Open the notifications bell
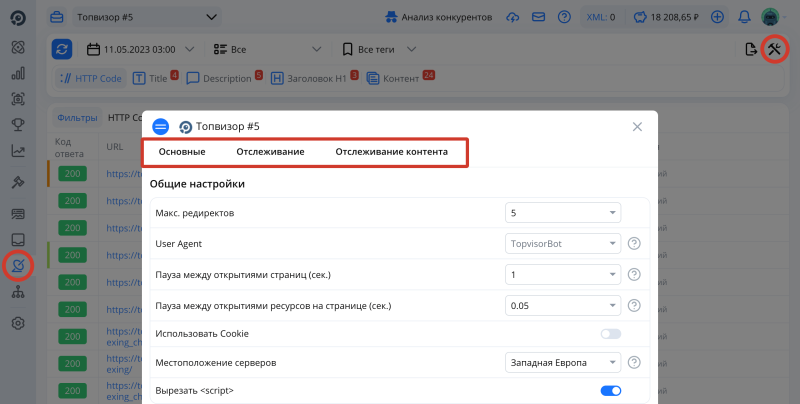800x404 pixels. (744, 17)
